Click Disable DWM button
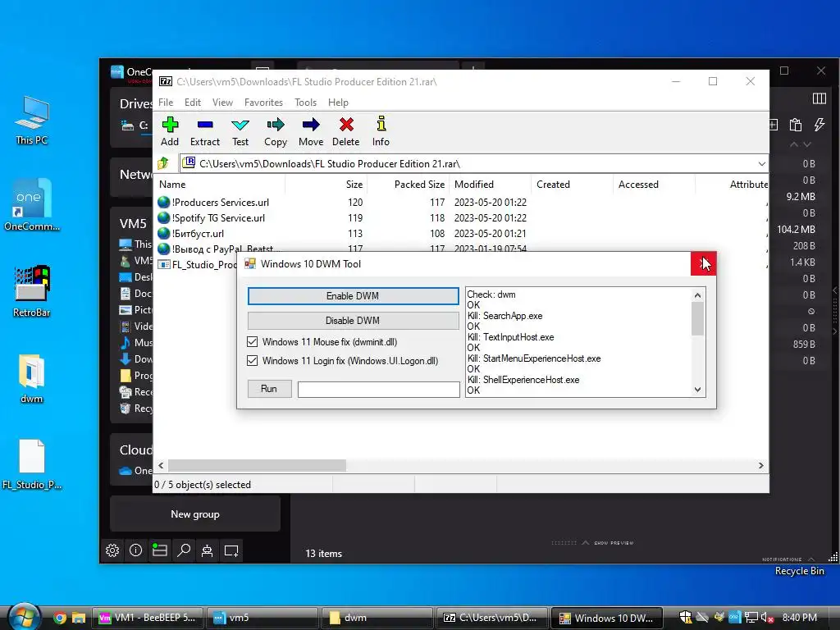The image size is (840, 630). pos(353,321)
